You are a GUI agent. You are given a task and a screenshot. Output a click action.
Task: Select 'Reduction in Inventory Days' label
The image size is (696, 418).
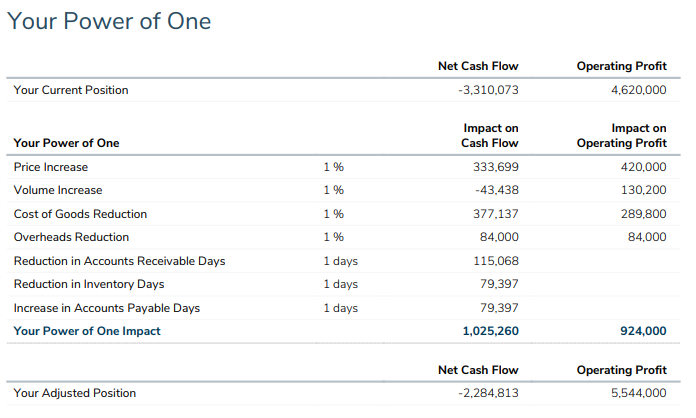pos(89,284)
